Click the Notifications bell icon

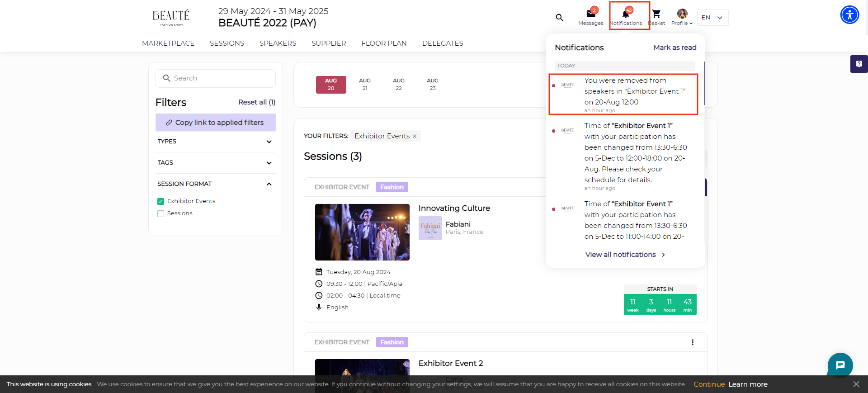pos(626,14)
